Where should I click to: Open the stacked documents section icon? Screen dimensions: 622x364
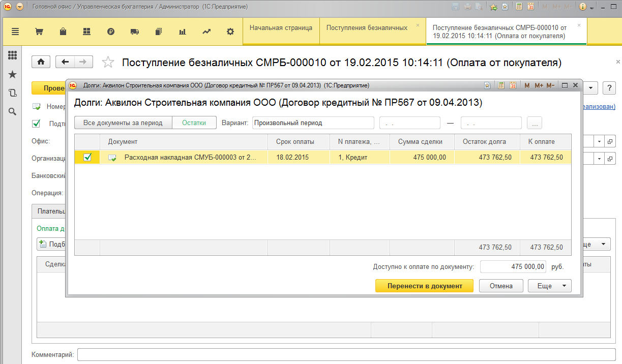(159, 32)
